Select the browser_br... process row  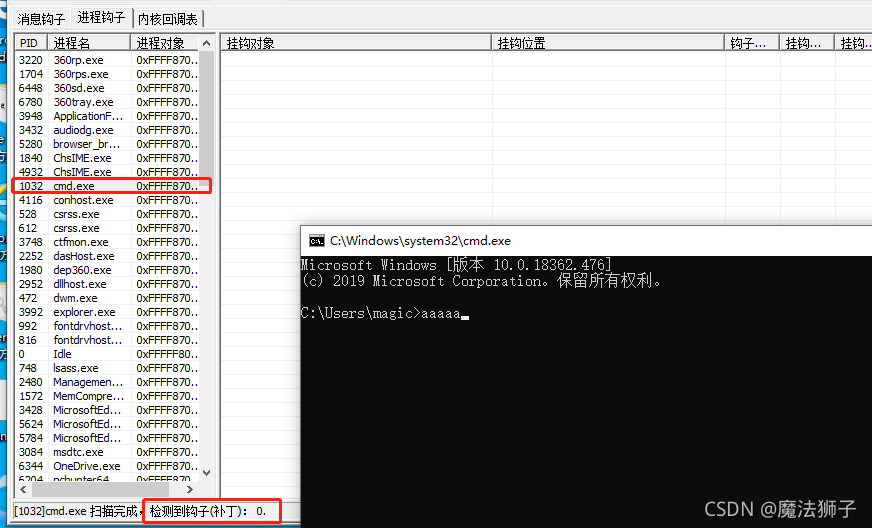tap(107, 144)
